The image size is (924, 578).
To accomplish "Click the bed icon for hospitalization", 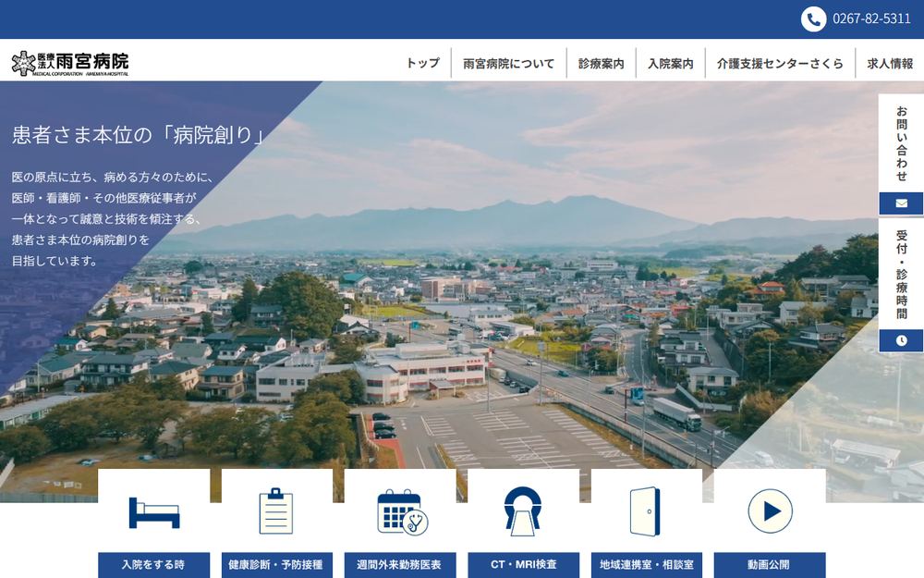I will pos(153,513).
